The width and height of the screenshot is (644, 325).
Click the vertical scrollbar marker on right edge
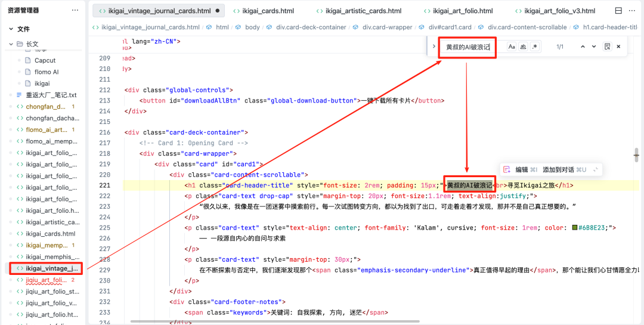click(x=637, y=155)
